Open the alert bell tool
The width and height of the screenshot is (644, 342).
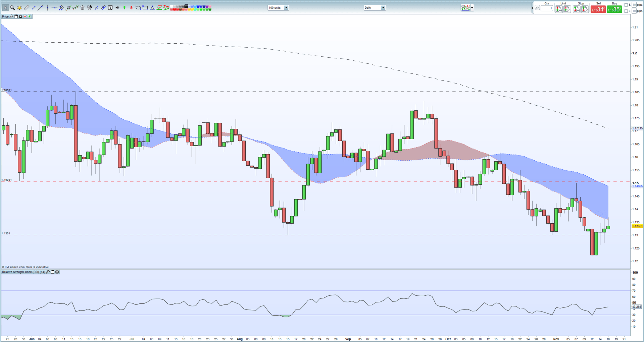(19, 8)
